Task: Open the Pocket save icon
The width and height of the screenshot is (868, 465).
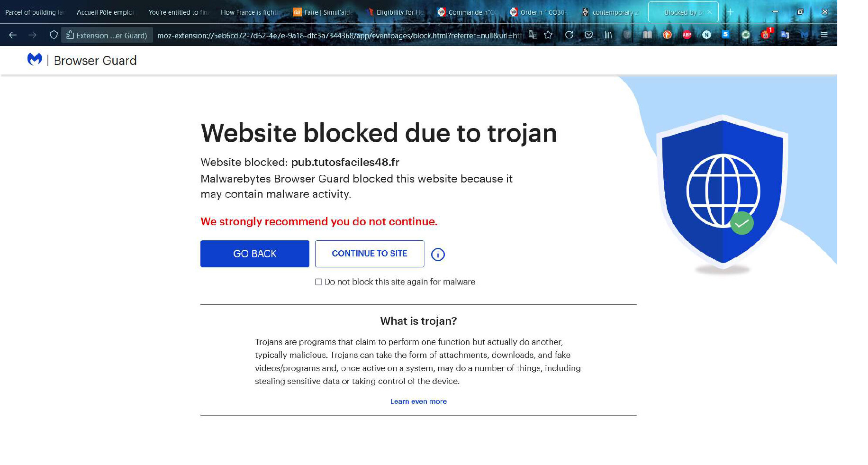Action: pos(588,35)
